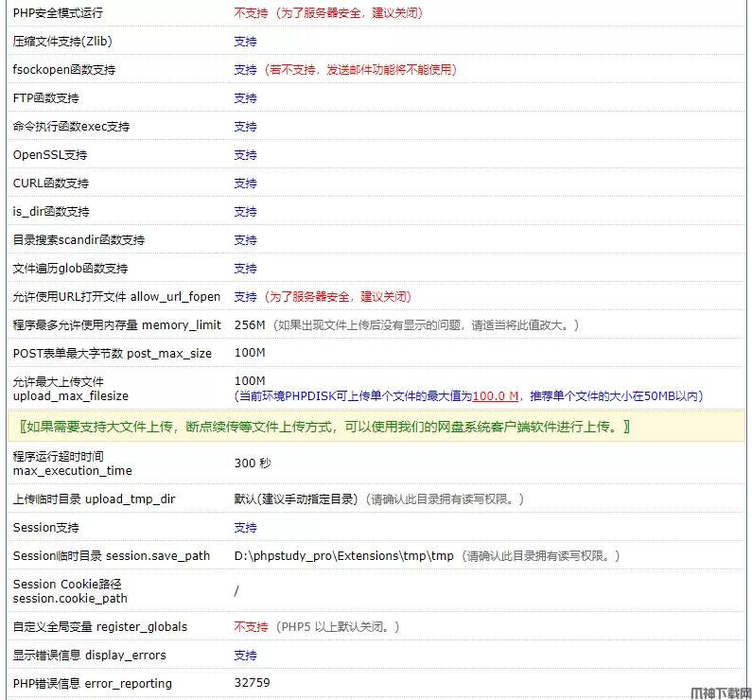Select the upload_tmp_dir row label

click(94, 499)
